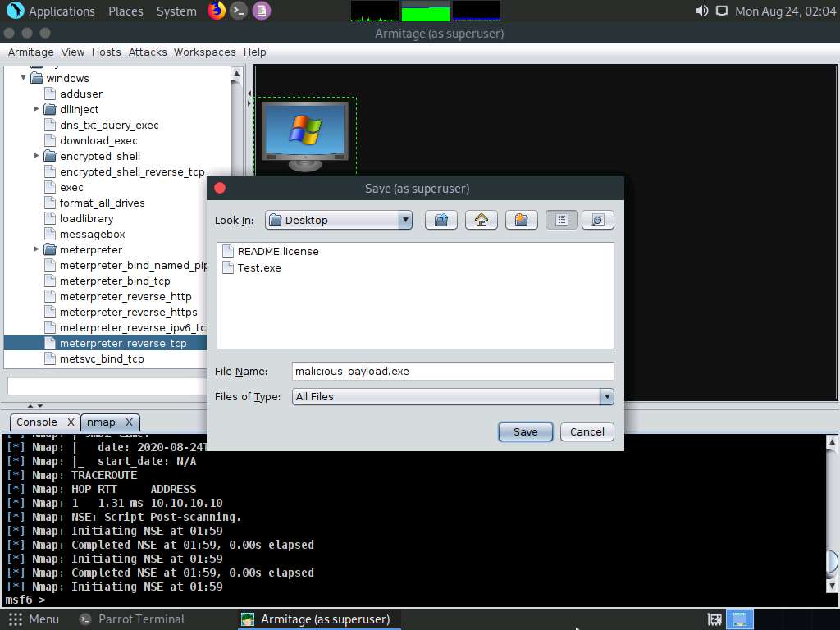Click the Cancel button
Image resolution: width=840 pixels, height=630 pixels.
587,431
